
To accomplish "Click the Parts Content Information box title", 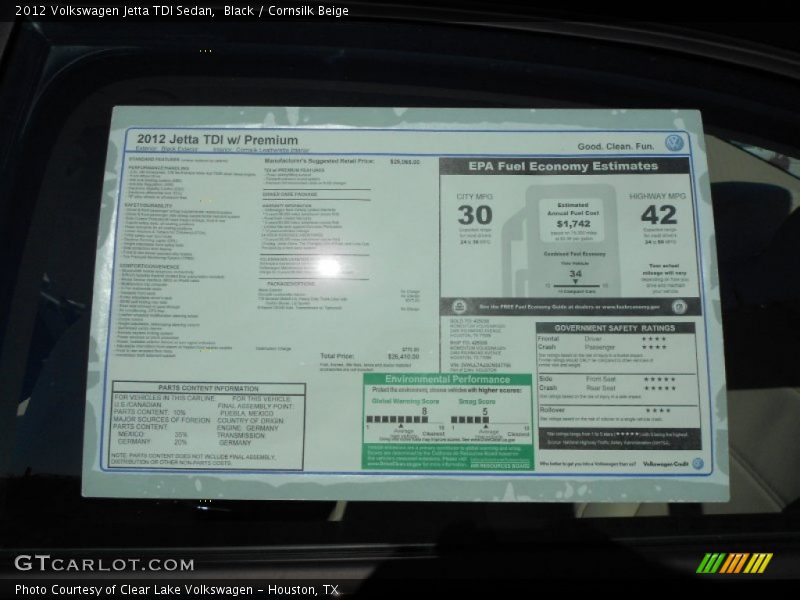I will click(x=208, y=388).
